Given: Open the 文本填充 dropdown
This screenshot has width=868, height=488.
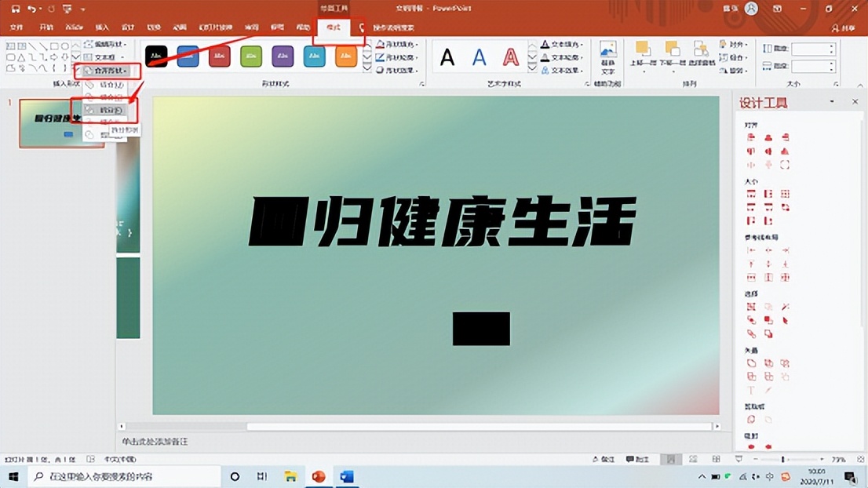Looking at the screenshot, I should 561,44.
